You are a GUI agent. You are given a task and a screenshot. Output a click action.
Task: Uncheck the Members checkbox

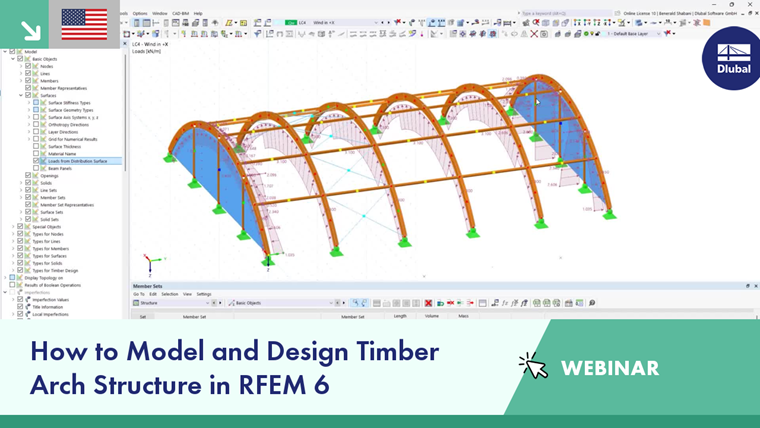pos(28,80)
